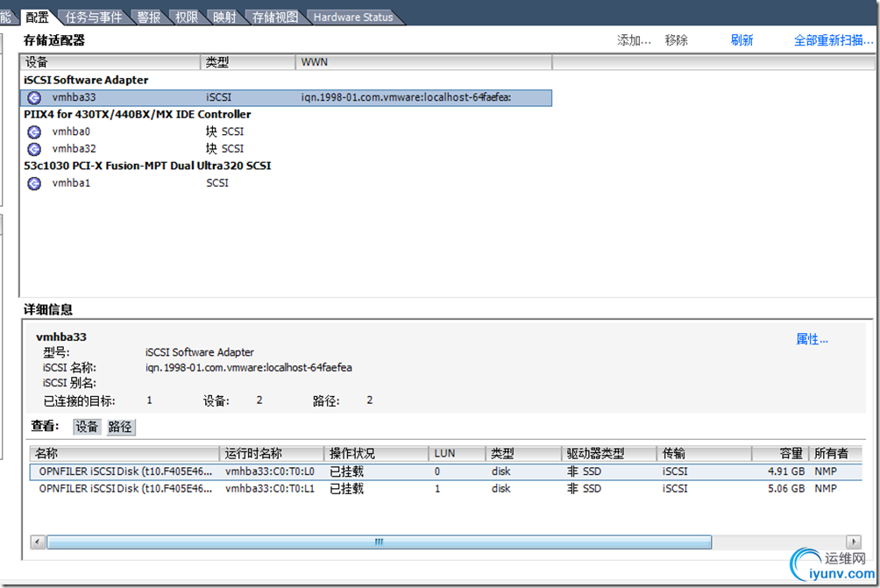Click the PIIX4 IDE Controller group heading
Viewport: 880px width, 588px height.
pos(138,115)
